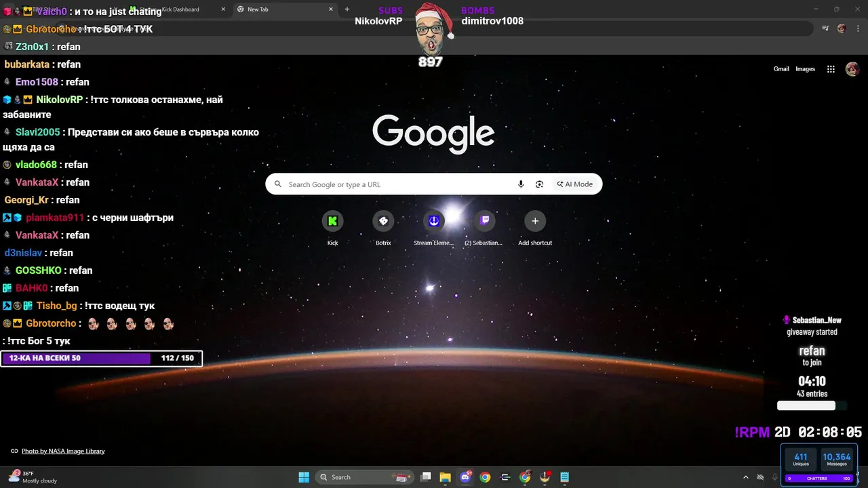Open the Kick shortcut tile

[x=332, y=221]
